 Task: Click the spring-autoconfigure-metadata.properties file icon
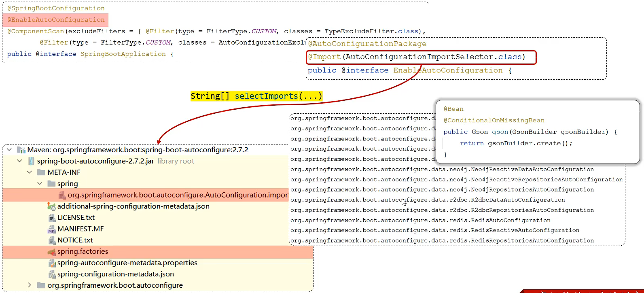52,263
